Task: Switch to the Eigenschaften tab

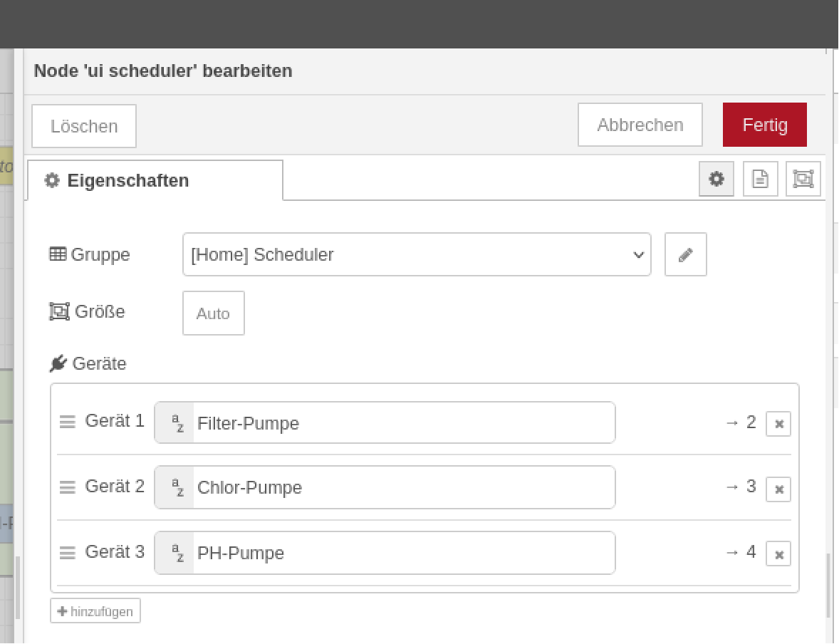Action: [x=155, y=180]
